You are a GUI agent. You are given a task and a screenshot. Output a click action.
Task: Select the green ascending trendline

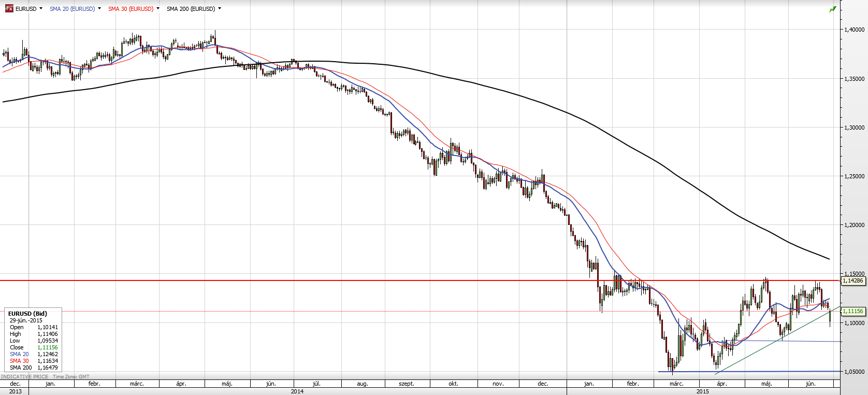pos(777,340)
